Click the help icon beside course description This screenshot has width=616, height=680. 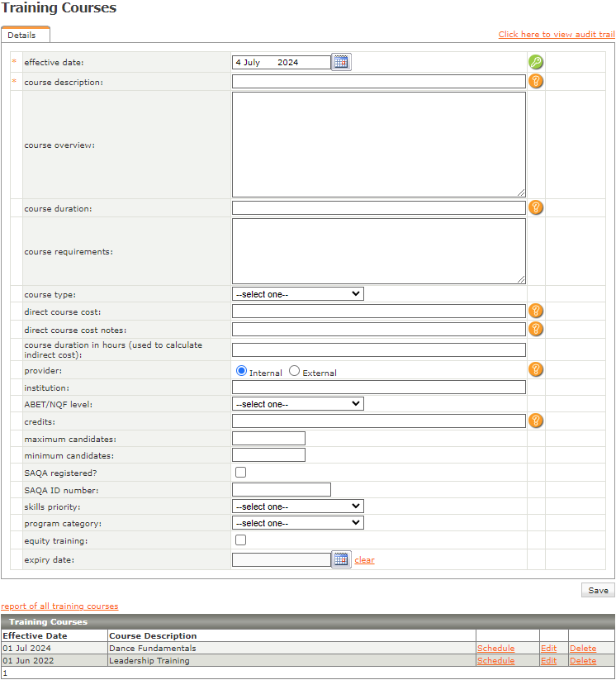click(536, 81)
